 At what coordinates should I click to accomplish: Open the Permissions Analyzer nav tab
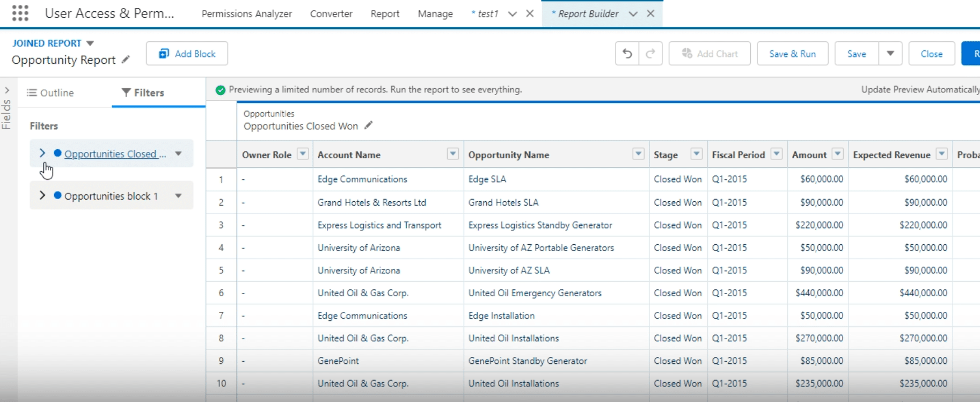(247, 14)
